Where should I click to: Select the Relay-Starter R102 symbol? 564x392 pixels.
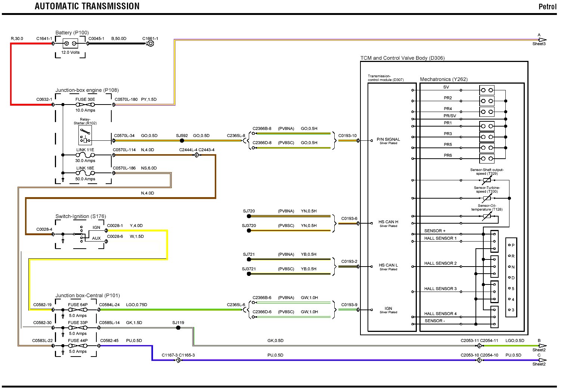86,135
